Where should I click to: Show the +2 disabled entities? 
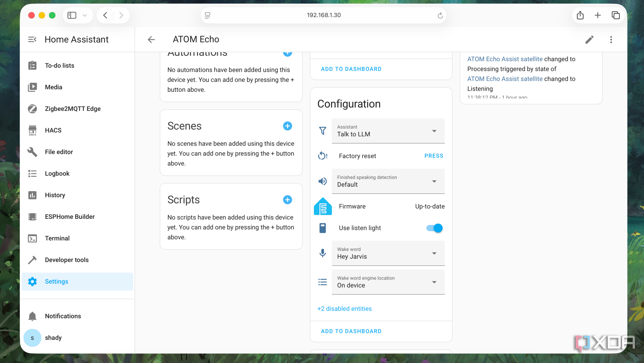(344, 309)
